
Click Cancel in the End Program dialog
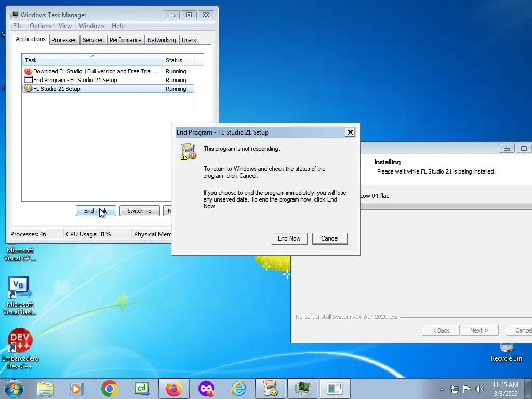(330, 238)
